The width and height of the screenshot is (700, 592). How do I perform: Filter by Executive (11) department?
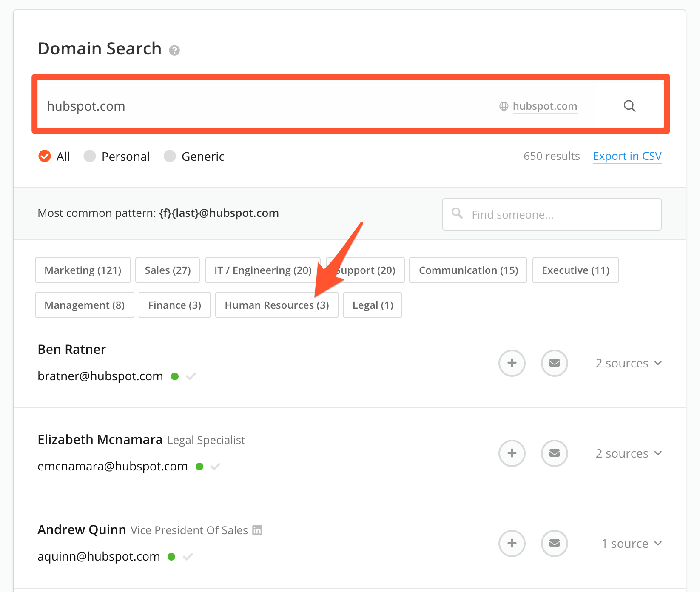[576, 270]
